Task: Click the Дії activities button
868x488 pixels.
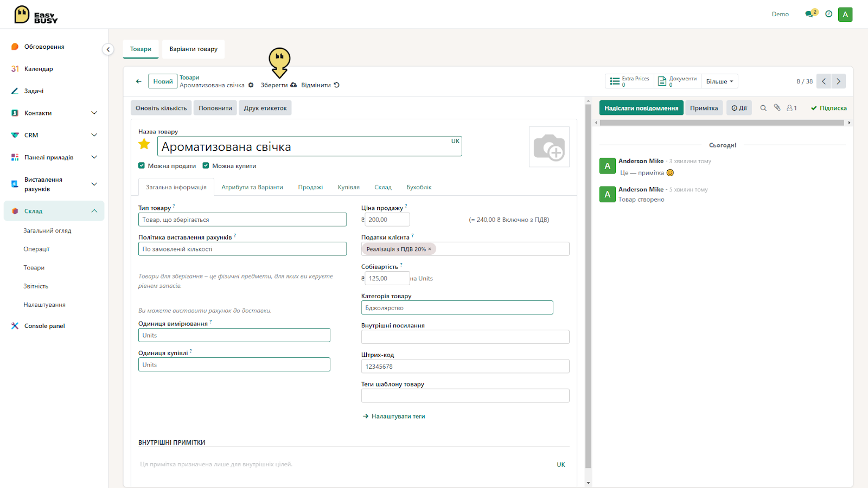Action: [x=739, y=108]
